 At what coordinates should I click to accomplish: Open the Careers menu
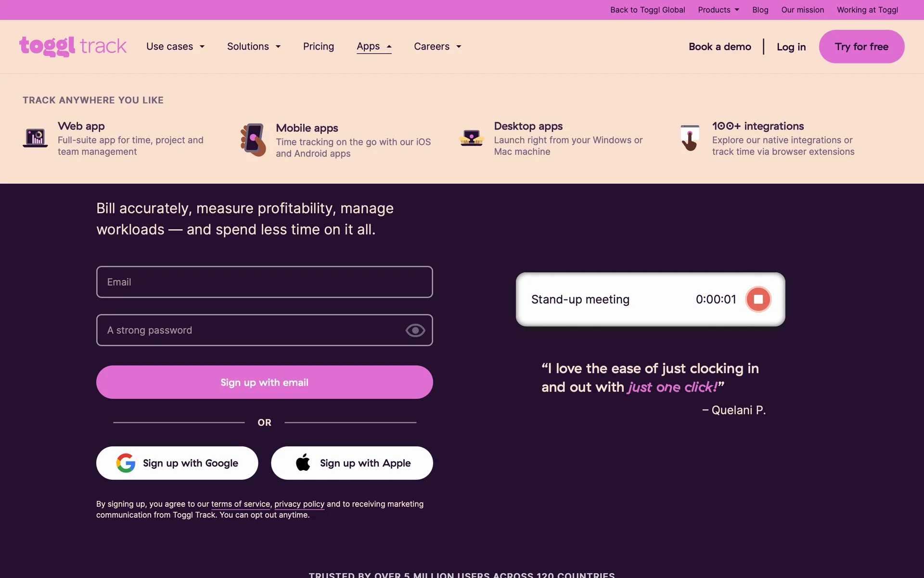(437, 46)
